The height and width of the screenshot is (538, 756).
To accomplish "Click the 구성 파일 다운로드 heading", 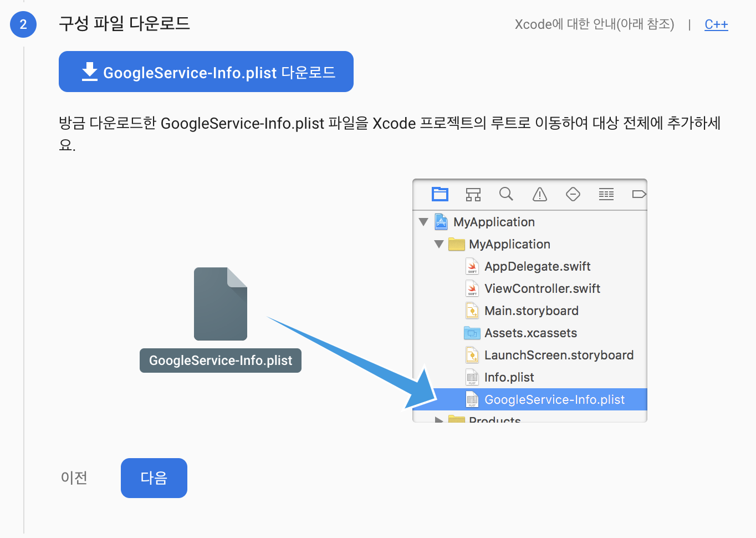I will pyautogui.click(x=125, y=24).
